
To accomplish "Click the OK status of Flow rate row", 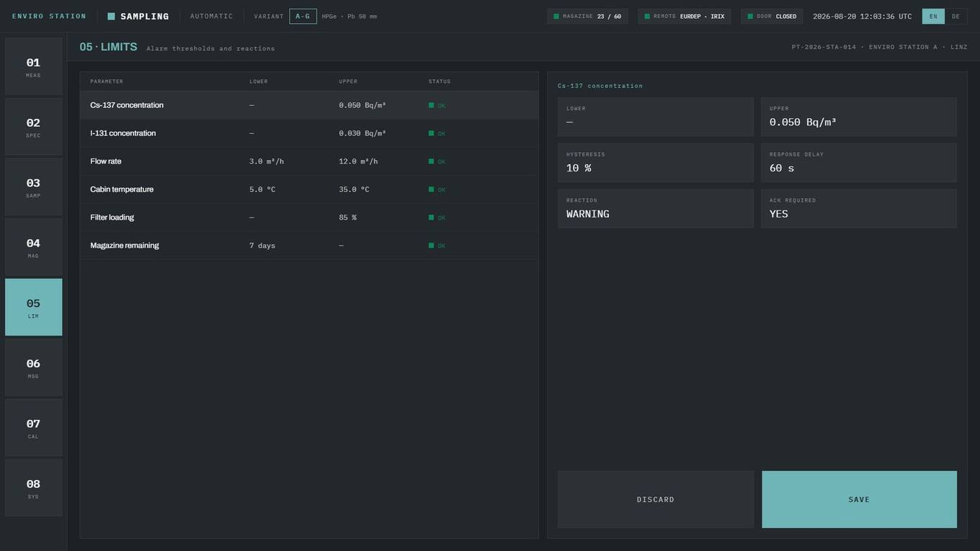I will [x=437, y=161].
